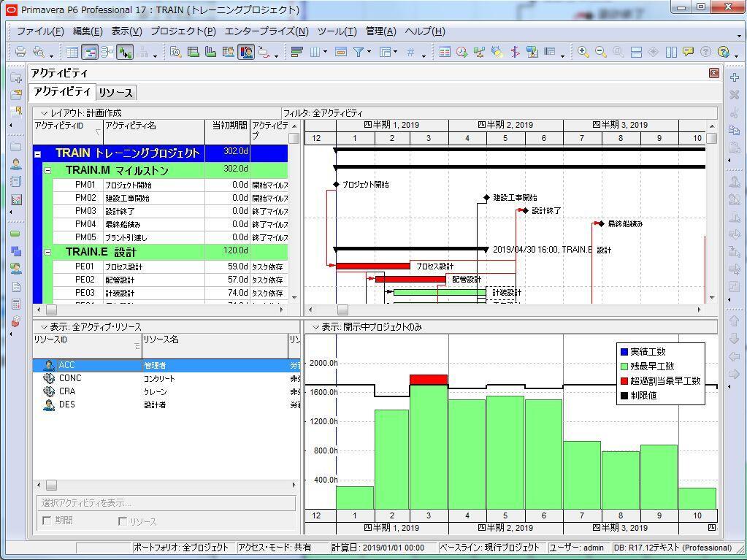Open the 編集(E) menu
Image resolution: width=747 pixels, height=560 pixels.
coord(88,31)
